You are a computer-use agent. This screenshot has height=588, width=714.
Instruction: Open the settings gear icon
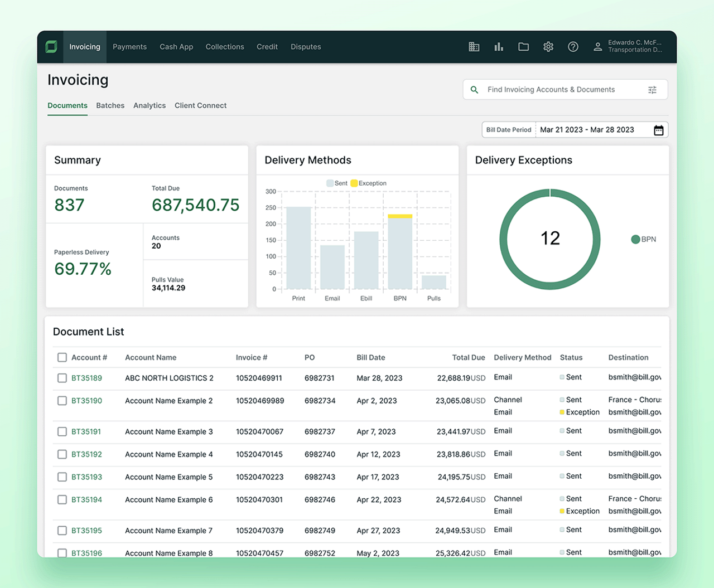pos(548,47)
